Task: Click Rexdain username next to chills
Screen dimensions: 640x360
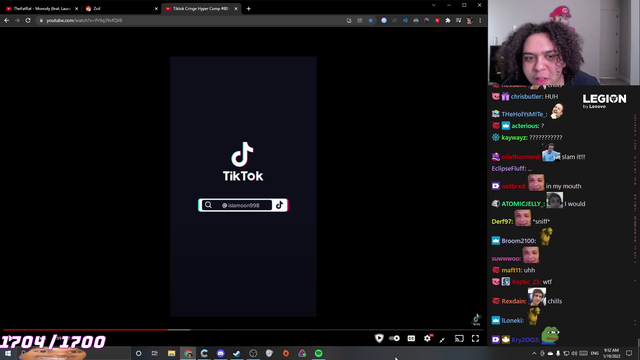Action: (514, 301)
